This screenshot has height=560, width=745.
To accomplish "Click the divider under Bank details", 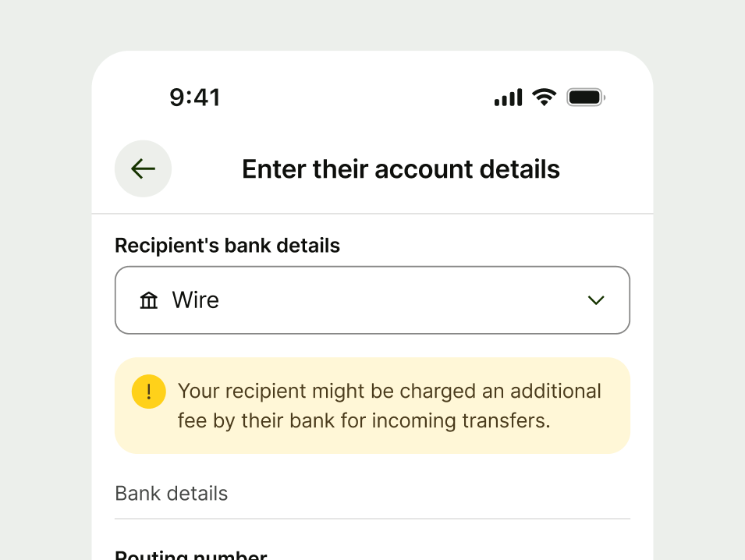I will pyautogui.click(x=372, y=517).
